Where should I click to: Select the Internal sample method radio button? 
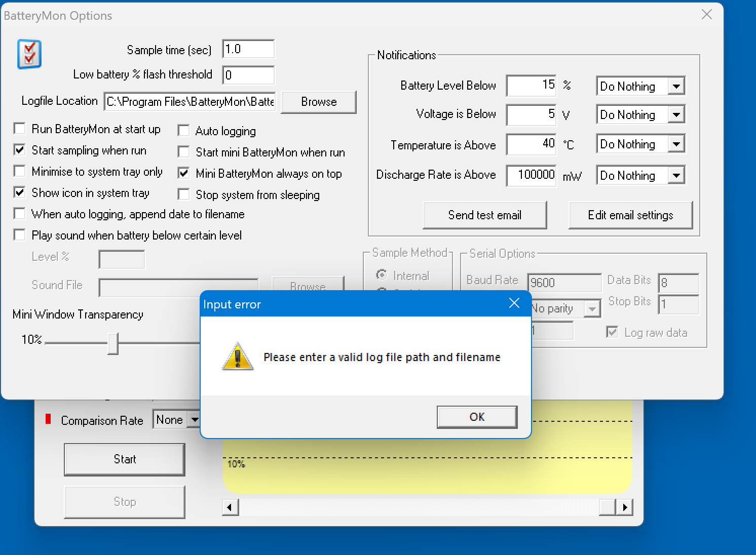pos(382,275)
